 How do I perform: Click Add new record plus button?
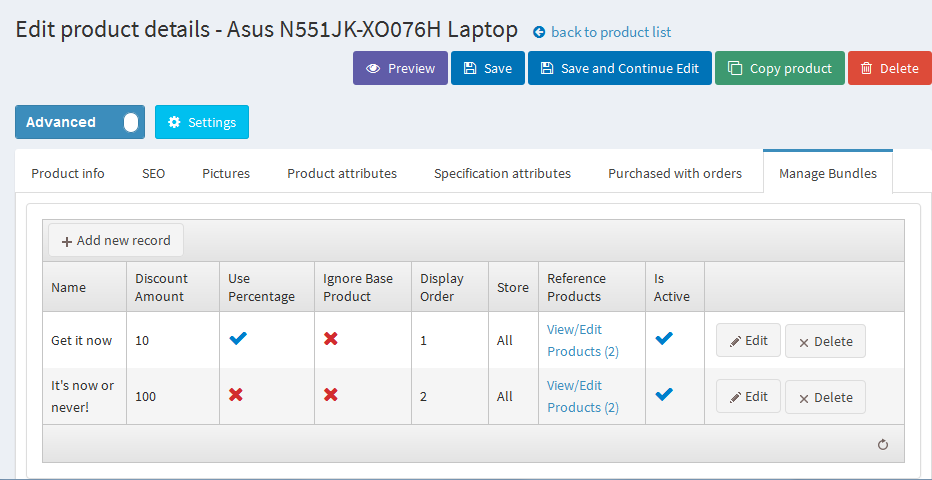coord(116,240)
